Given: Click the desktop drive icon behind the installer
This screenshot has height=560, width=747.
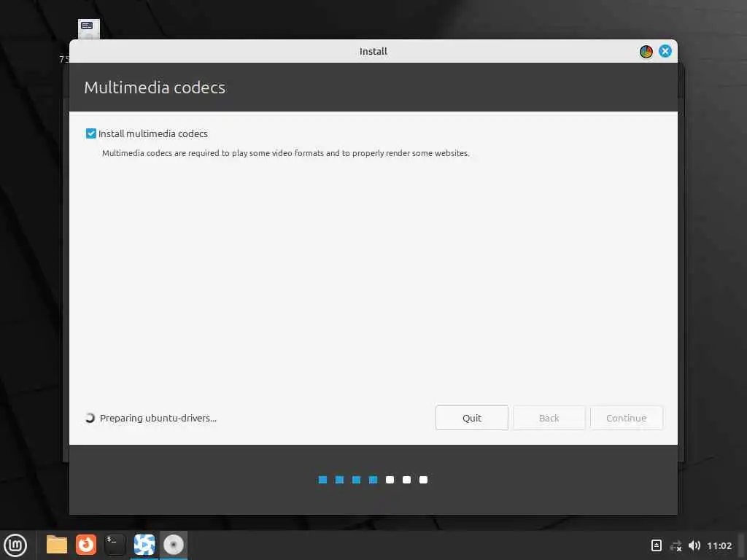Looking at the screenshot, I should click(x=88, y=29).
